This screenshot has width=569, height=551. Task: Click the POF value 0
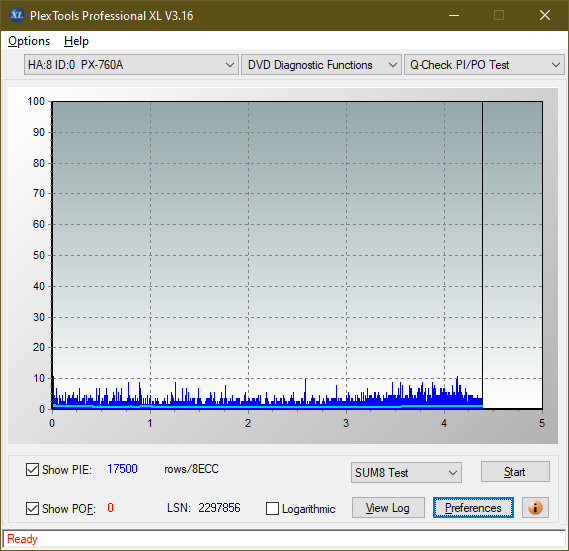(110, 507)
